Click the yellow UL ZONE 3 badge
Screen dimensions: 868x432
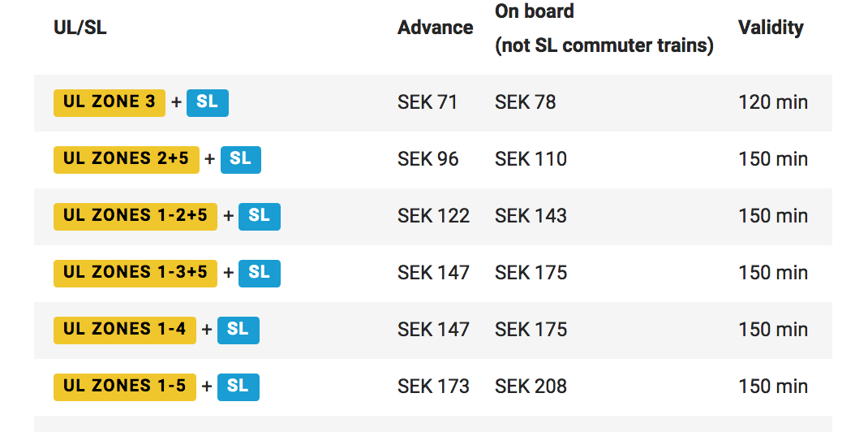point(110,102)
